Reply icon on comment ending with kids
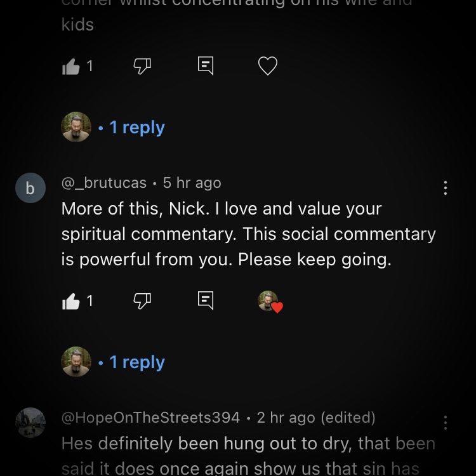The width and height of the screenshot is (476, 476). [206, 65]
